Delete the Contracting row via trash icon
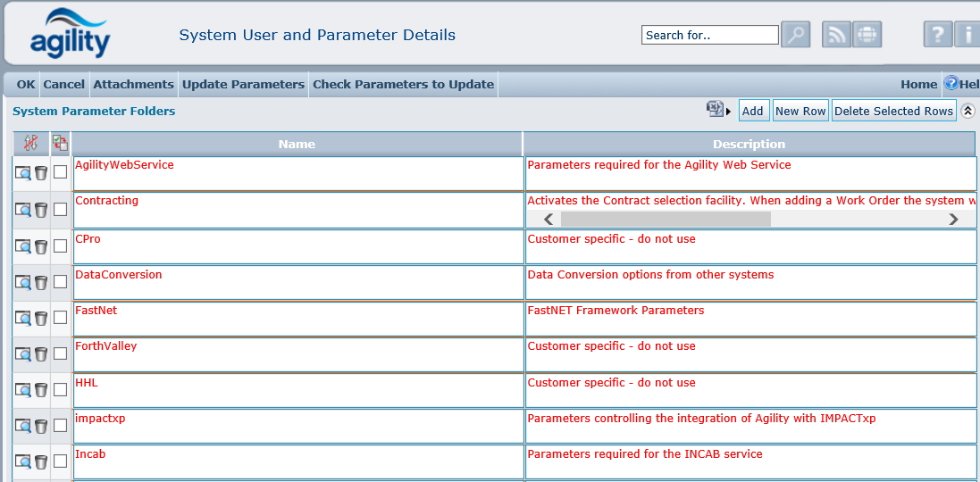 click(x=41, y=210)
